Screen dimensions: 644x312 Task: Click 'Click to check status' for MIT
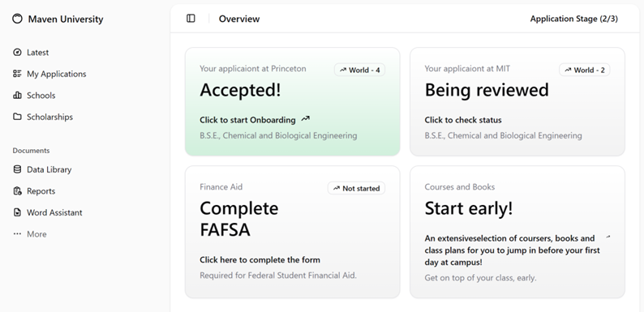pos(463,120)
